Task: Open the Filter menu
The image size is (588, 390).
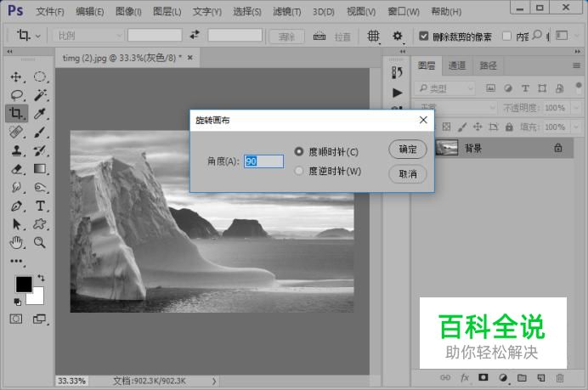Action: point(287,12)
